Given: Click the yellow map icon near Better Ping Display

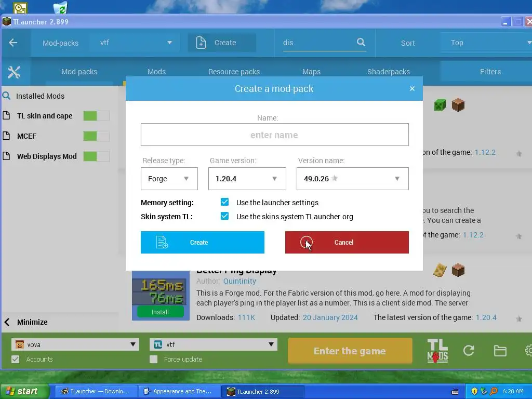Looking at the screenshot, I should pos(440,270).
